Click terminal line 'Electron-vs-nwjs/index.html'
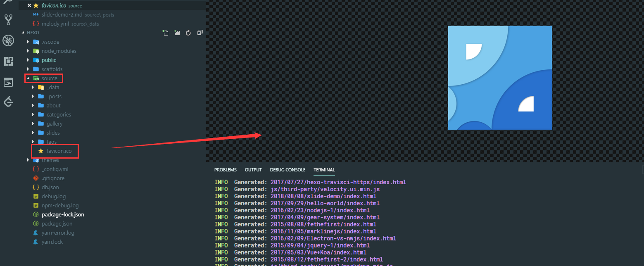Viewport: 644px width, 266px height. 305,238
